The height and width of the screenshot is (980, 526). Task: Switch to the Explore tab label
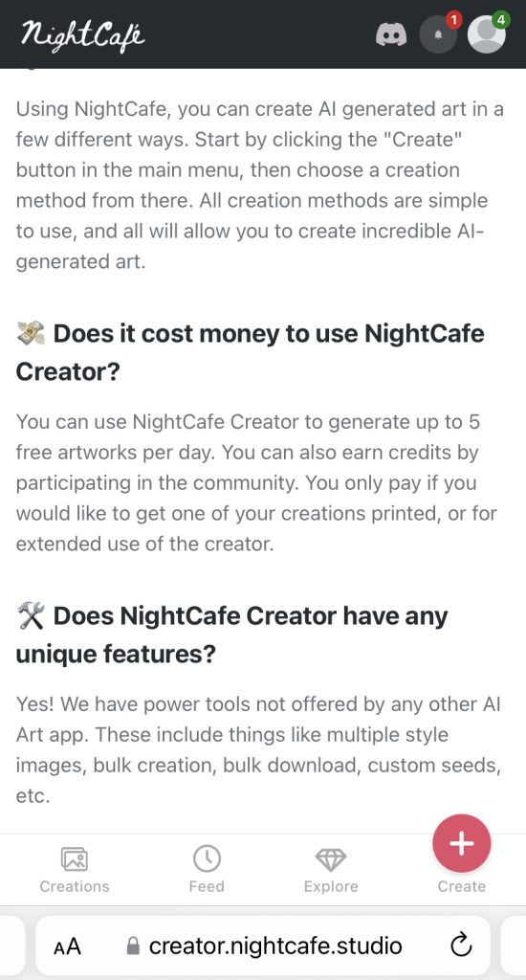(x=331, y=886)
